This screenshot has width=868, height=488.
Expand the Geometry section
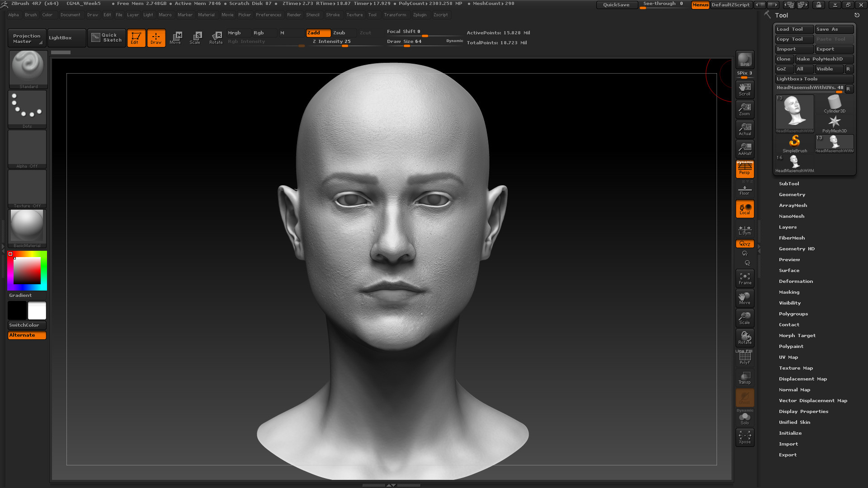(x=792, y=194)
